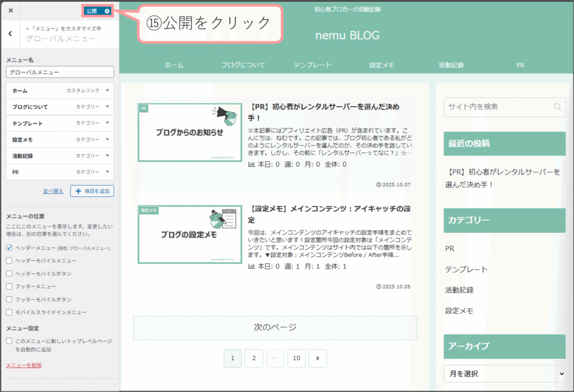
Task: Uncheck the ヘッダーメニュー checkbox
Action: (9, 247)
